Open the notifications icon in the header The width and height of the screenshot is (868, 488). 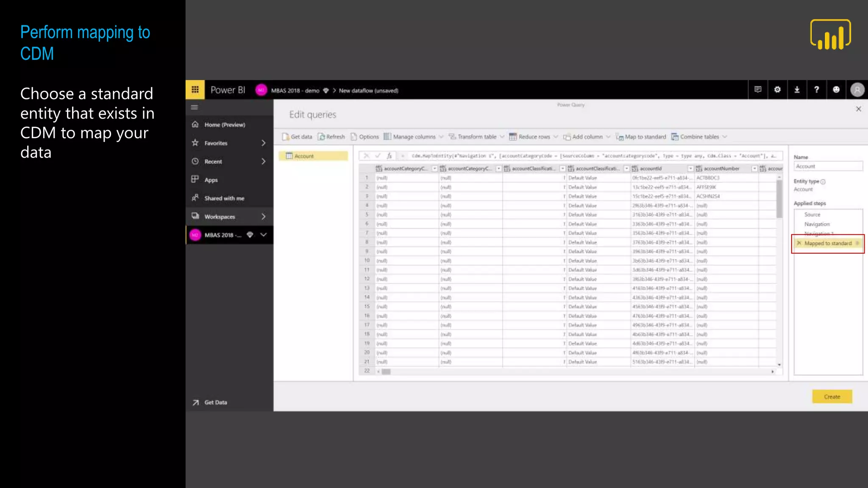pos(758,89)
